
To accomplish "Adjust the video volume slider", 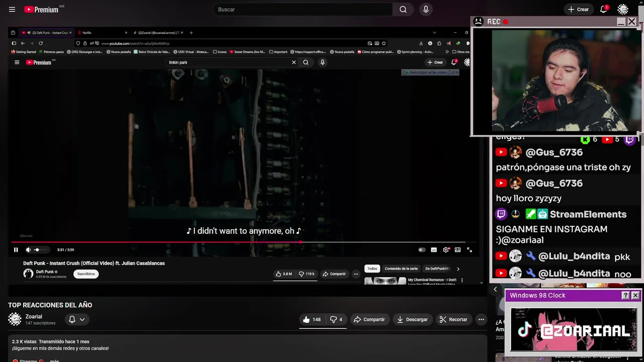I will (x=40, y=250).
